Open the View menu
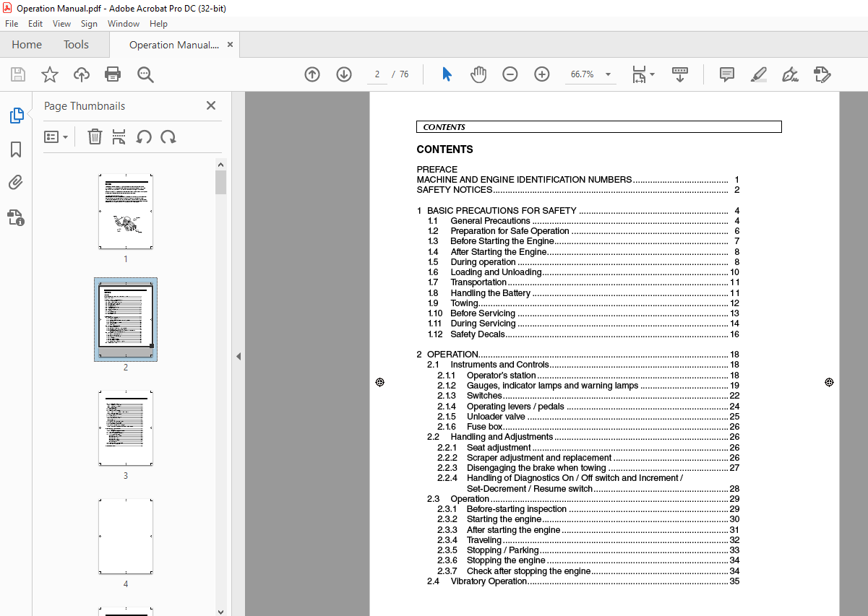868x616 pixels. point(62,24)
